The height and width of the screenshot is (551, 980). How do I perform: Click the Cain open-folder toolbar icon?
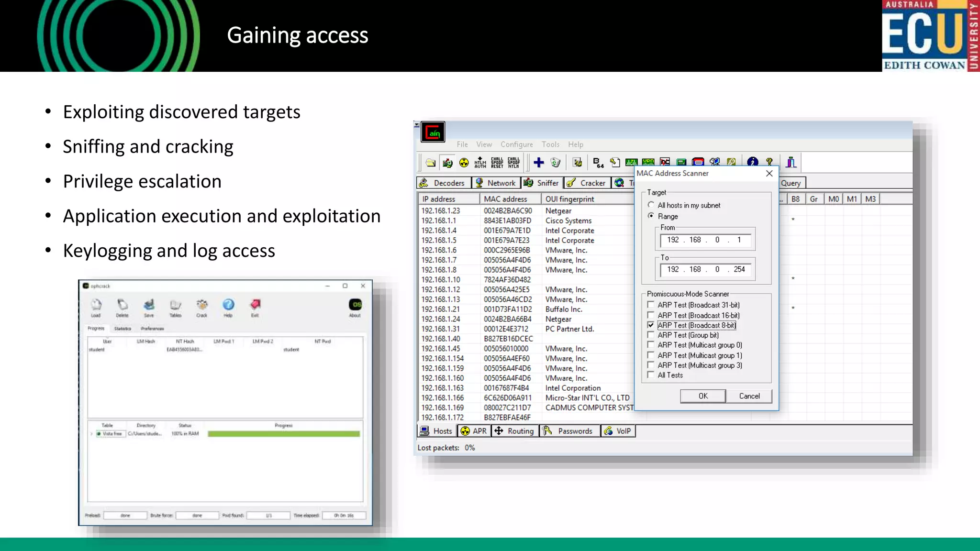click(x=431, y=163)
